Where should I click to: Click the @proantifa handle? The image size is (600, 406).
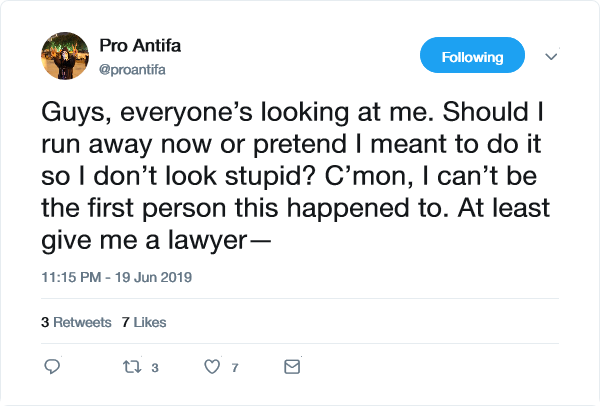(x=134, y=66)
